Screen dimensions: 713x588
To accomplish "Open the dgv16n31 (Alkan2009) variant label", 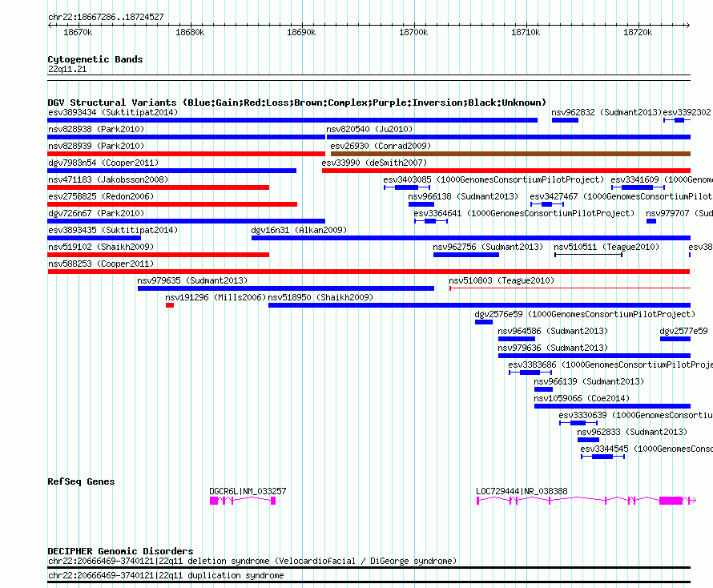I will click(299, 230).
